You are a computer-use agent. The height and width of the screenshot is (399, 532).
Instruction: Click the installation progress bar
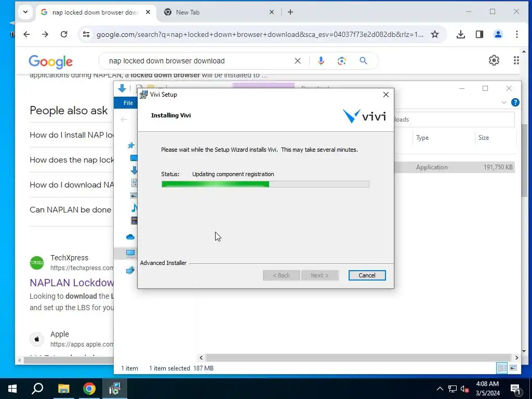pyautogui.click(x=265, y=184)
